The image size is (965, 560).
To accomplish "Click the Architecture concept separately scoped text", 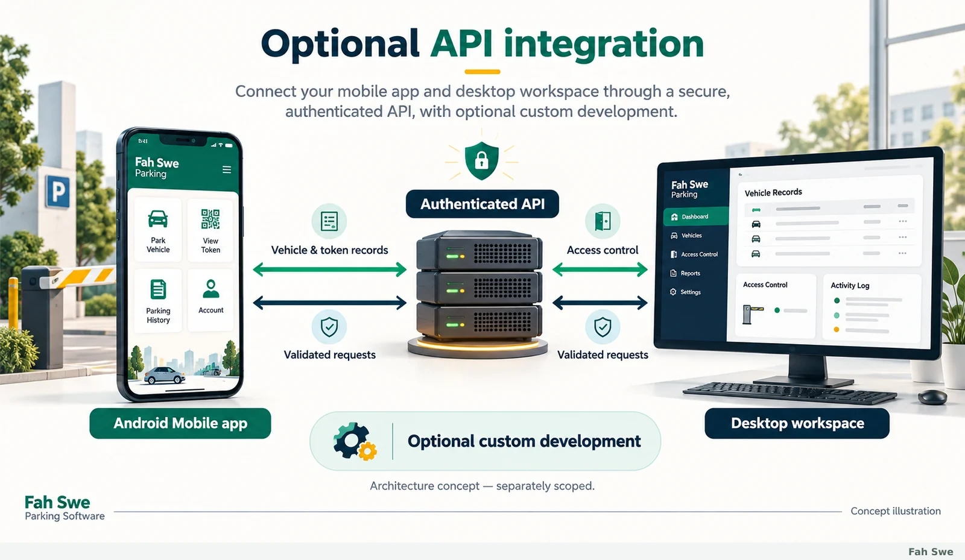I will tap(482, 486).
